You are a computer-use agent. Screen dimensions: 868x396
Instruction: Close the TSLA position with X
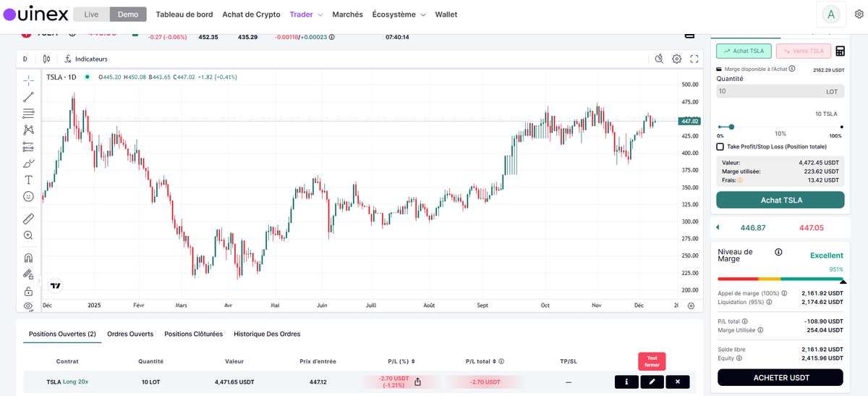point(678,382)
